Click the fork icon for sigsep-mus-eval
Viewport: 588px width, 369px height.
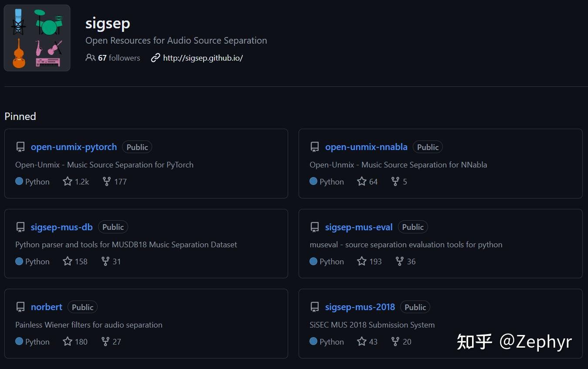tap(400, 261)
